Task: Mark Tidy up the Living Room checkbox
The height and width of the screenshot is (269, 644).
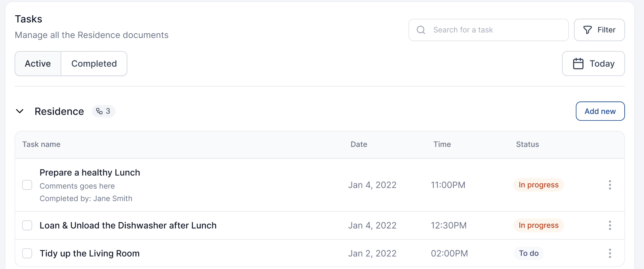Action: point(27,253)
